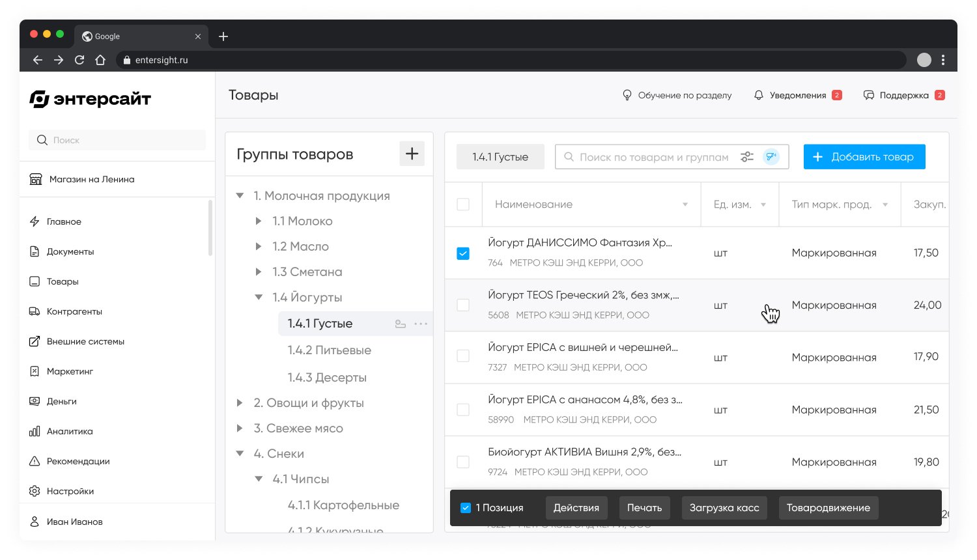Expand the 1.1 Молоко group
The image size is (977, 560).
click(259, 221)
